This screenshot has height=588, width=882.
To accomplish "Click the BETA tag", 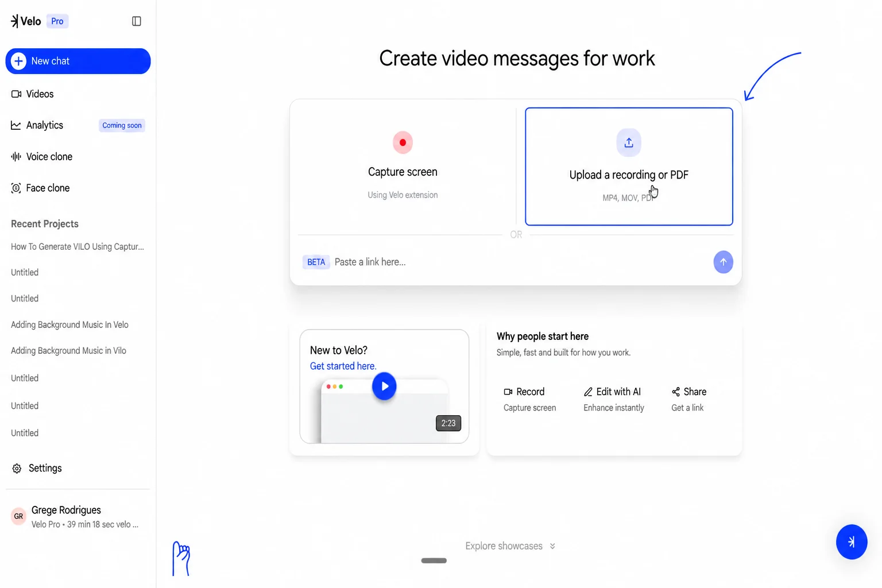I will tap(316, 262).
